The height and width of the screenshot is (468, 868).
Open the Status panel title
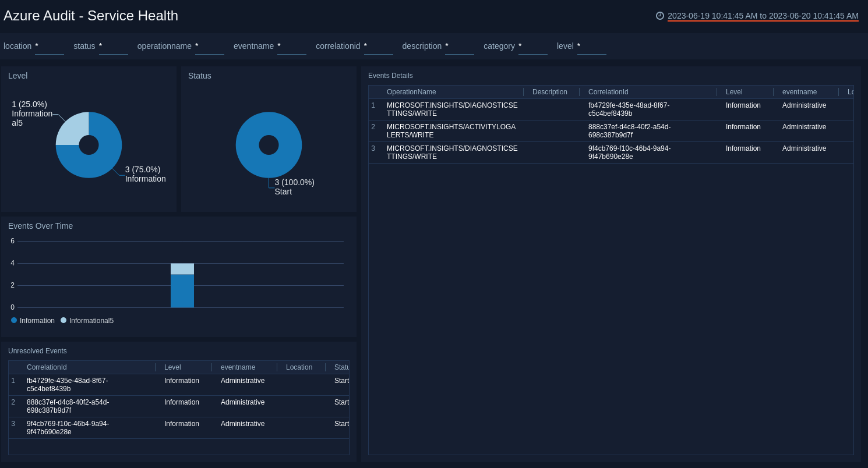click(x=200, y=76)
